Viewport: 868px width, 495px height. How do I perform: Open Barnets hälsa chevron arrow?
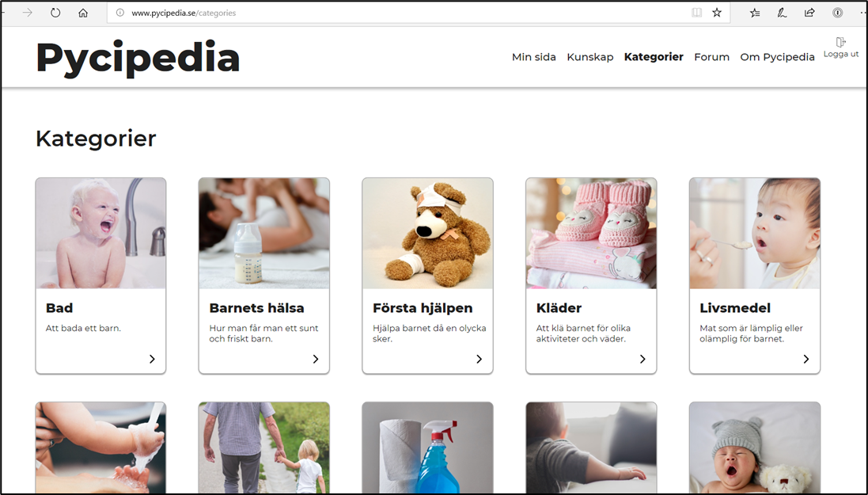(x=316, y=360)
